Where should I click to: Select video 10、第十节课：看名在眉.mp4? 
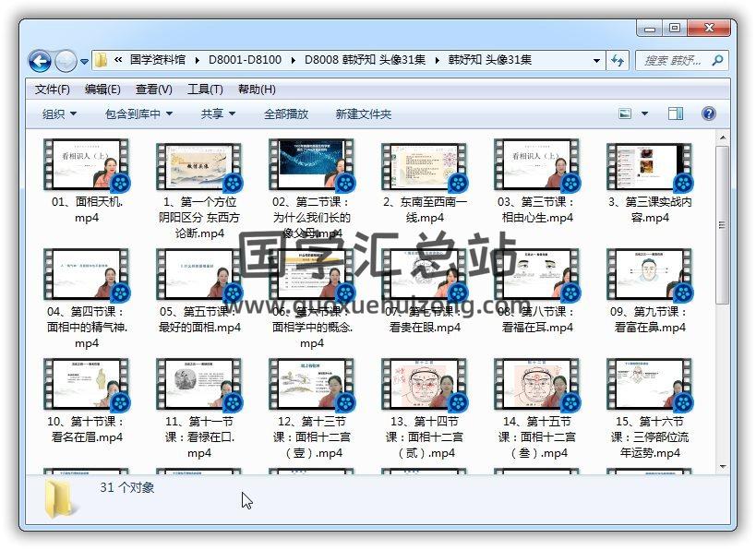pyautogui.click(x=86, y=401)
